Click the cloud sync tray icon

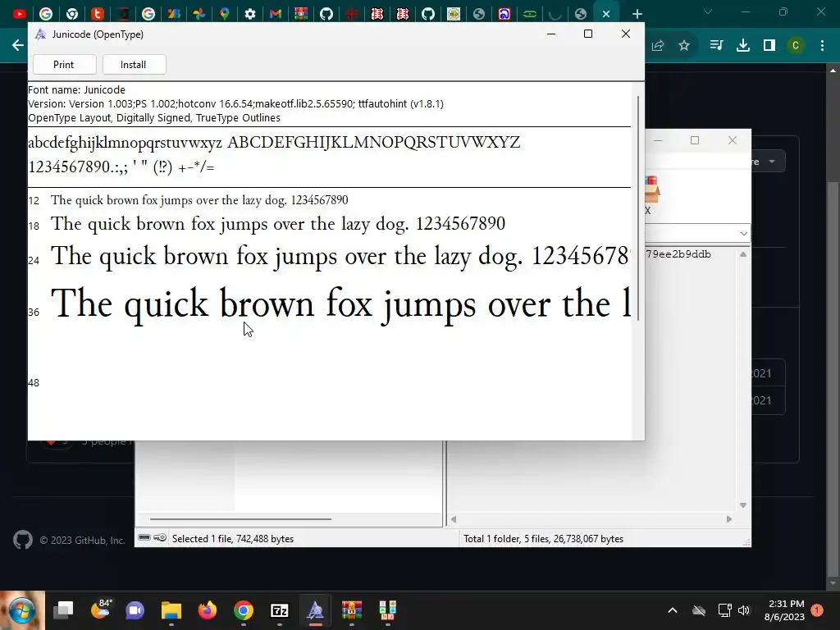pos(699,610)
